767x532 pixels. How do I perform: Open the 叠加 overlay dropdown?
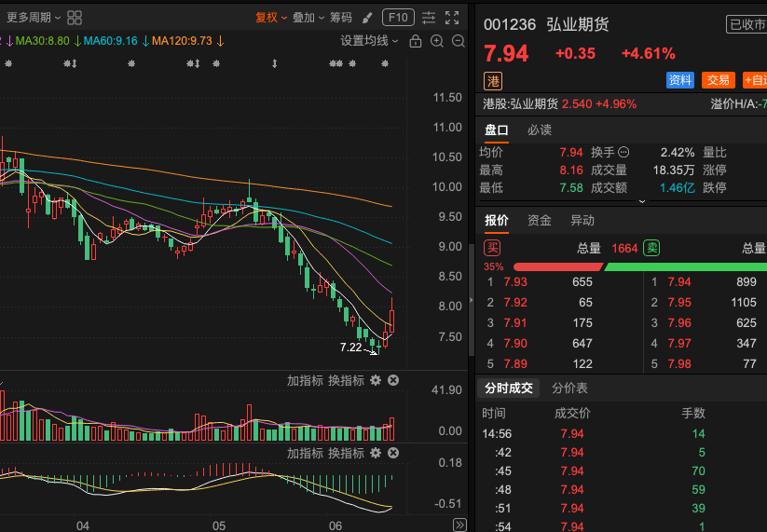tap(308, 18)
